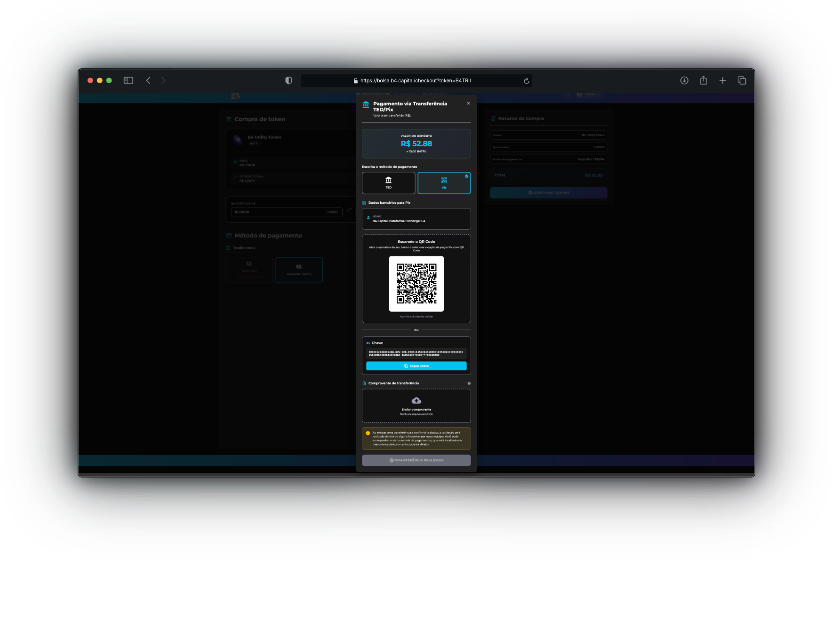The image size is (840, 630).
Task: Click the Share icon in browser toolbar
Action: (x=703, y=80)
